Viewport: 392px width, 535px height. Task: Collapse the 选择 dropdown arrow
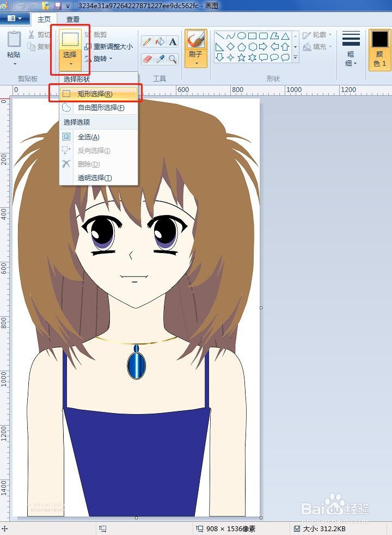pos(71,64)
